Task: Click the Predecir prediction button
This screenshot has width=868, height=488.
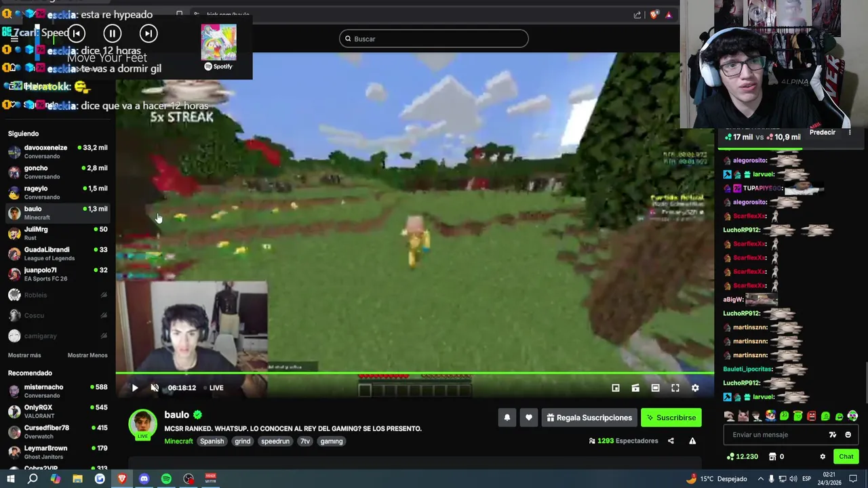Action: point(822,133)
